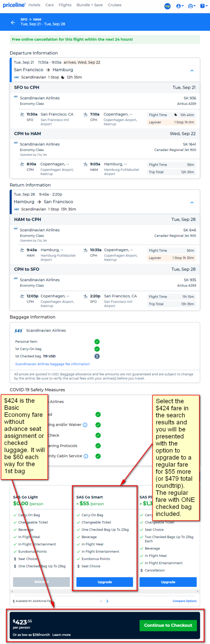Open the VIP badge icon
This screenshot has width=210, height=644.
pos(168,6)
